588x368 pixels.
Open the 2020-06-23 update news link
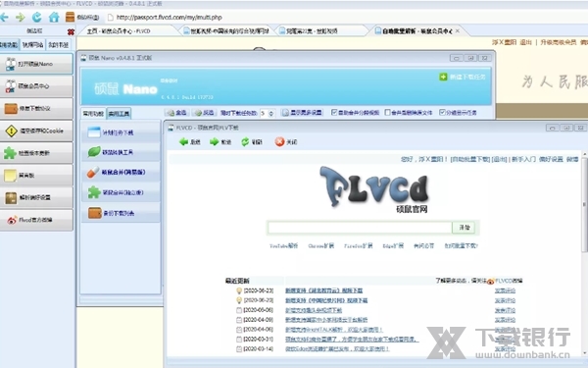pos(323,290)
